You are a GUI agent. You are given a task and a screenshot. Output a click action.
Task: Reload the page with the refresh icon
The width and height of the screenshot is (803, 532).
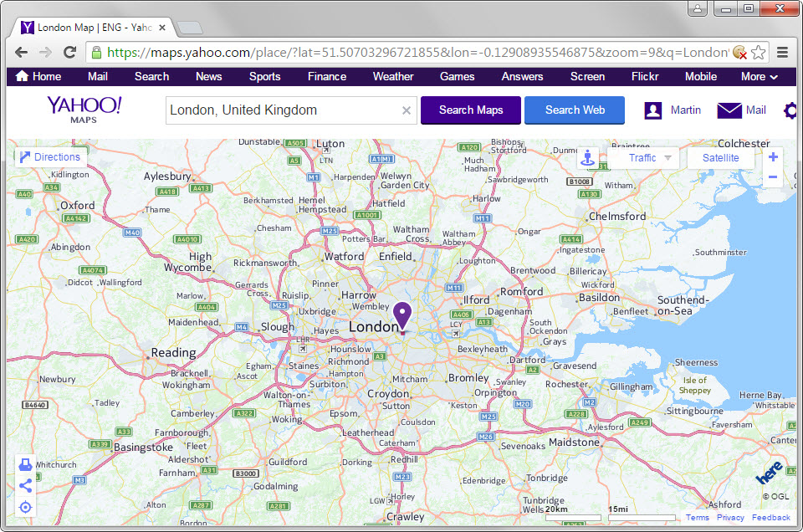pos(70,52)
